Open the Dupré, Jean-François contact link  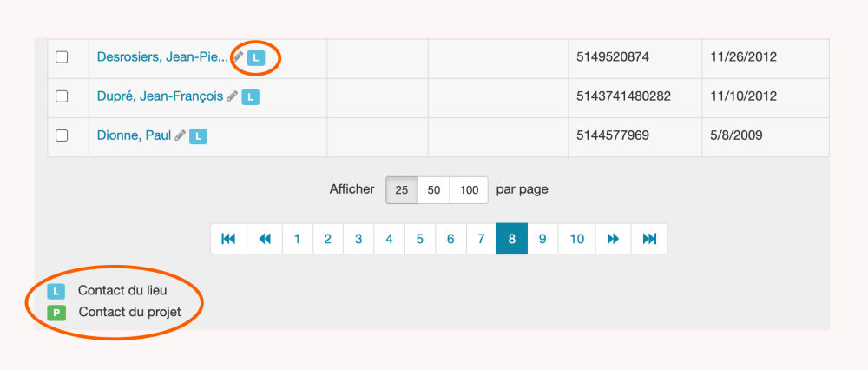point(160,96)
